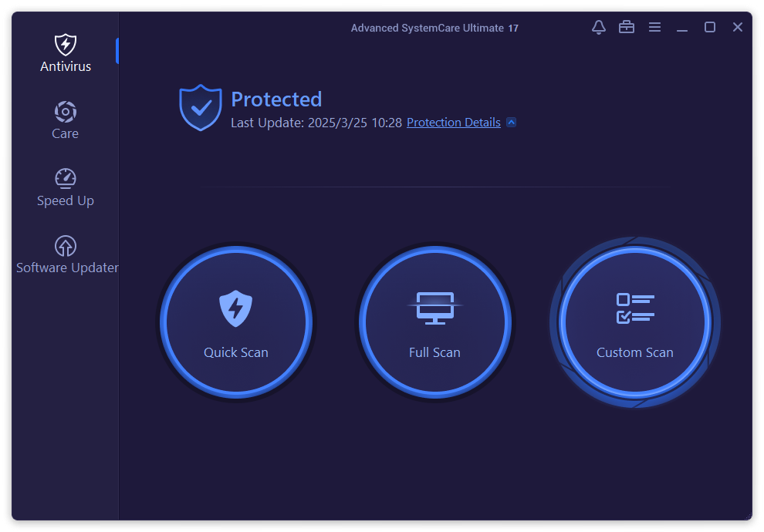Image resolution: width=764 pixels, height=532 pixels.
Task: Click the notification bell icon
Action: point(598,27)
